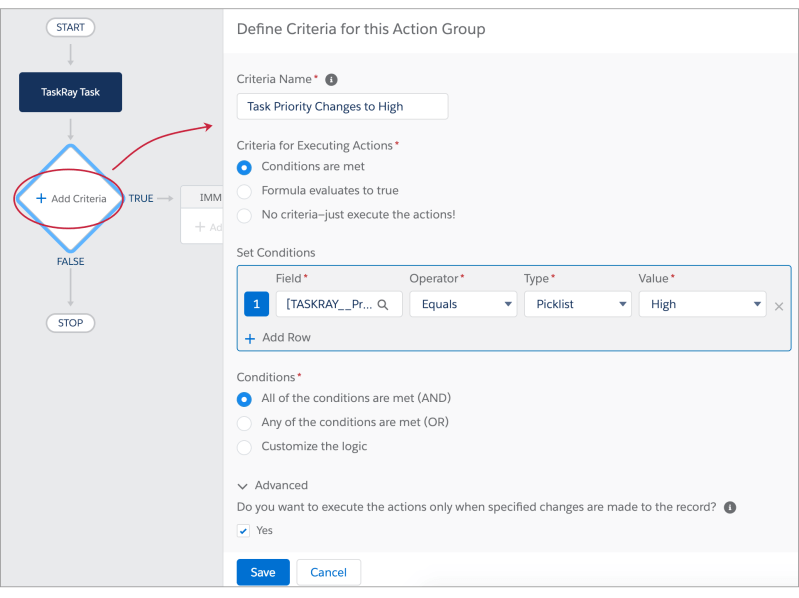Select Customize the logic radio option

pyautogui.click(x=244, y=447)
